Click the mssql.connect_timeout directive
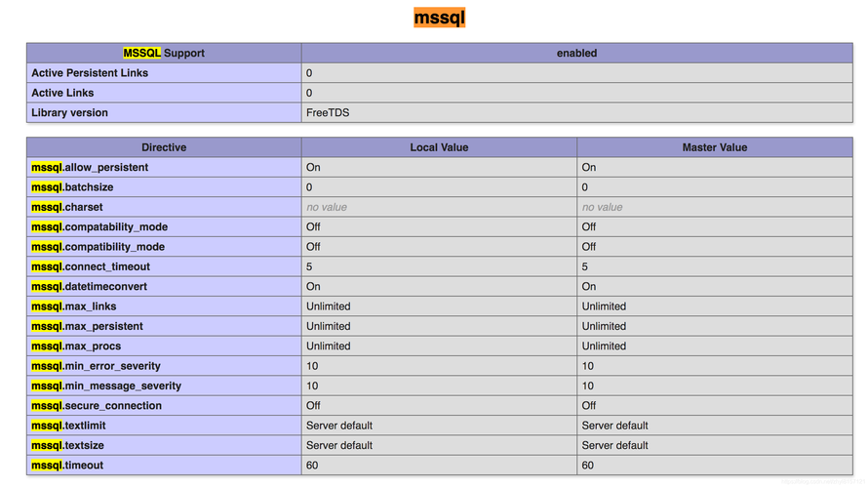 pos(91,267)
